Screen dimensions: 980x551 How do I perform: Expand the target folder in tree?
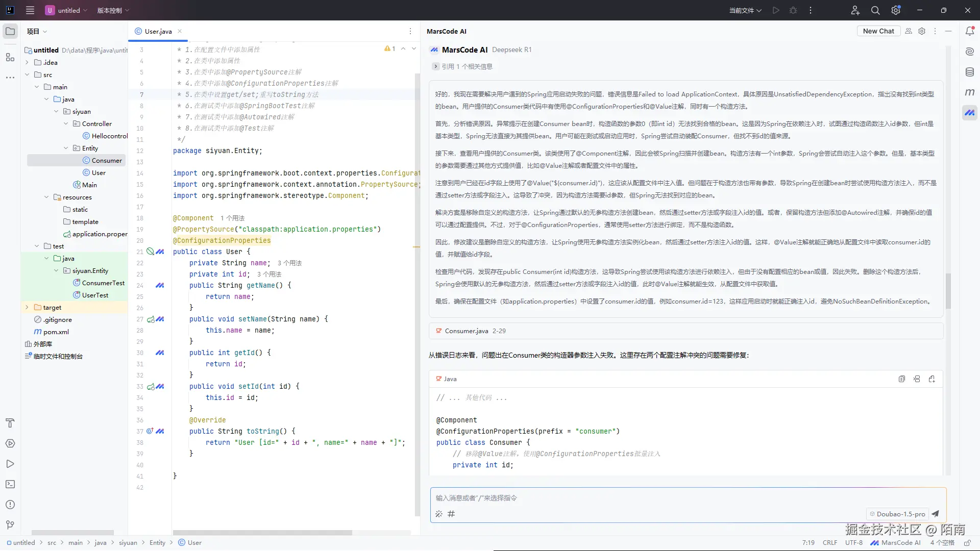click(x=27, y=307)
